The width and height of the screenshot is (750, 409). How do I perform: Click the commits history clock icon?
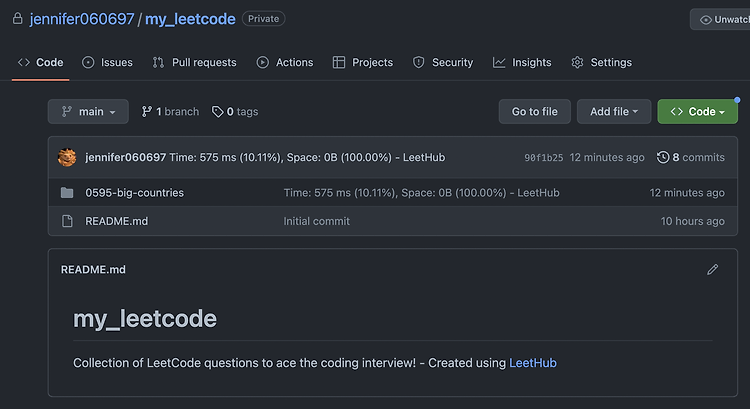[x=663, y=157]
